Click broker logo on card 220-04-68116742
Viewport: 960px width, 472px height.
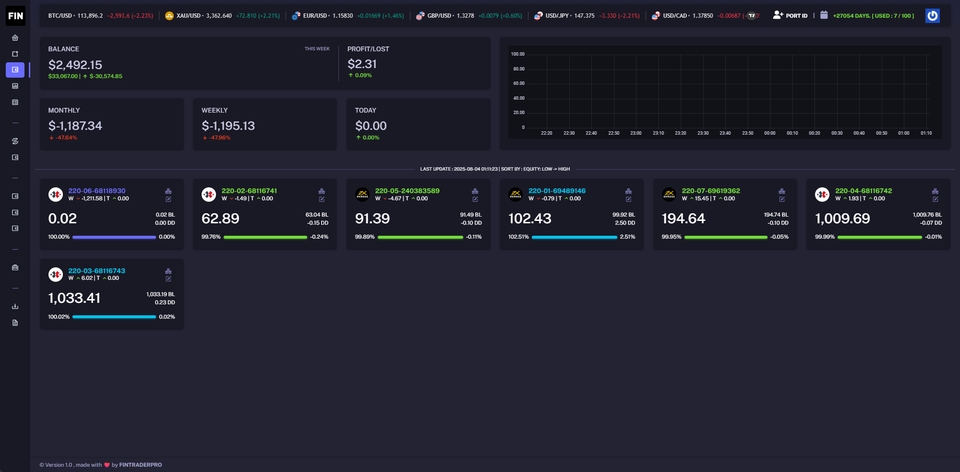click(x=822, y=195)
